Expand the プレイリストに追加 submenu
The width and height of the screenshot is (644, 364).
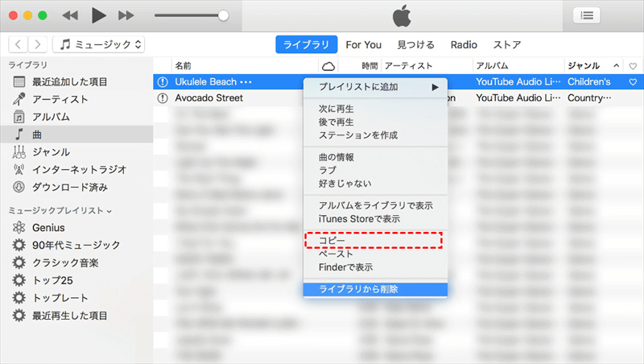point(375,87)
